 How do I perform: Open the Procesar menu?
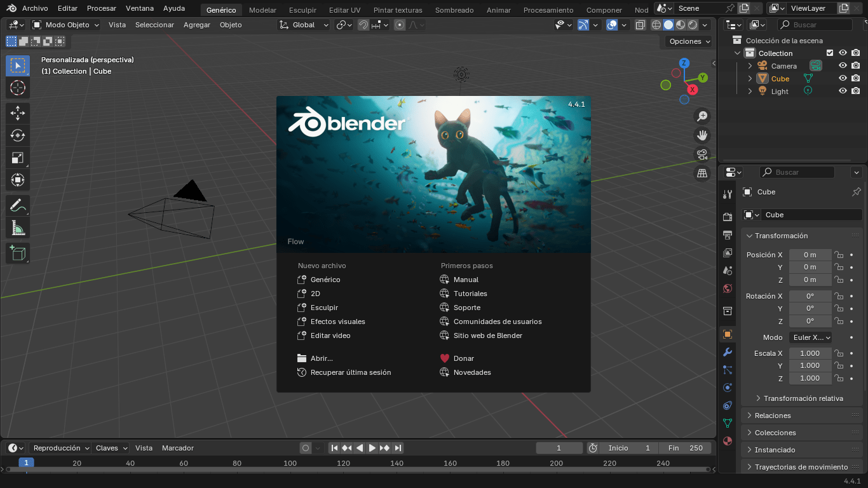click(x=102, y=9)
